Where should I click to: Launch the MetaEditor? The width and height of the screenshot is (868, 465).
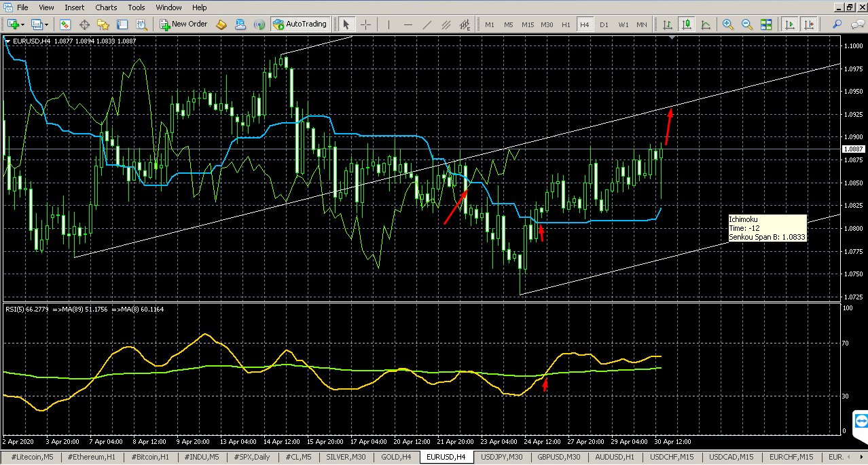click(221, 24)
